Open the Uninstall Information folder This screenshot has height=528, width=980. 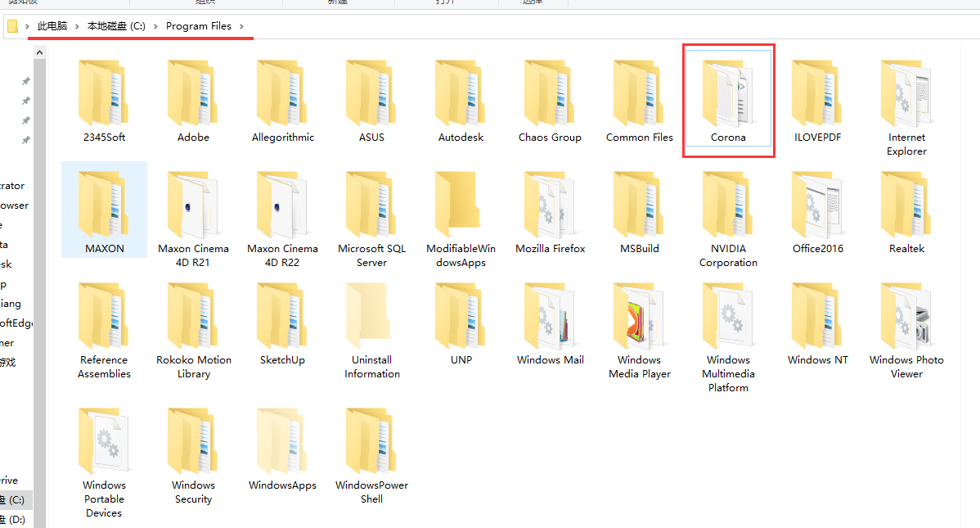click(x=371, y=329)
